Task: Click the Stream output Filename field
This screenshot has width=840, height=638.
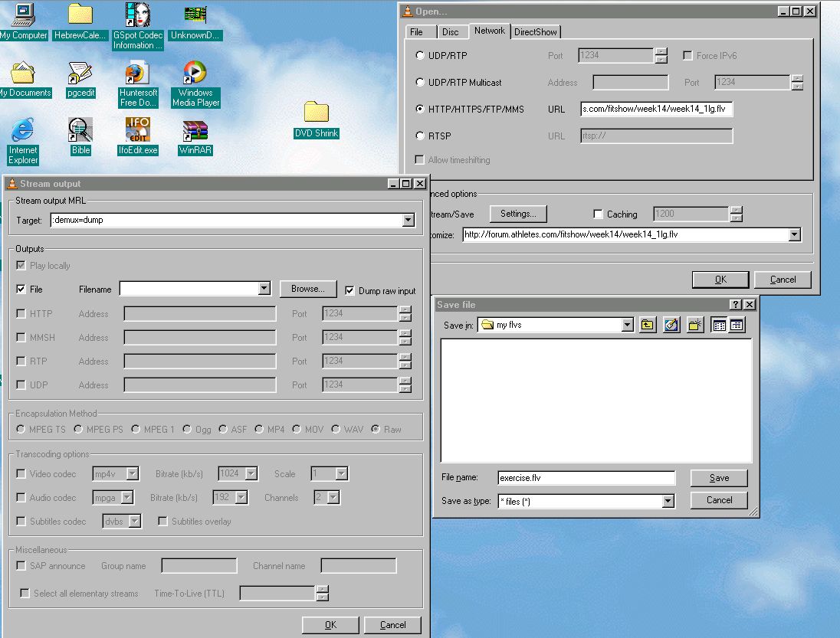Action: coord(189,289)
